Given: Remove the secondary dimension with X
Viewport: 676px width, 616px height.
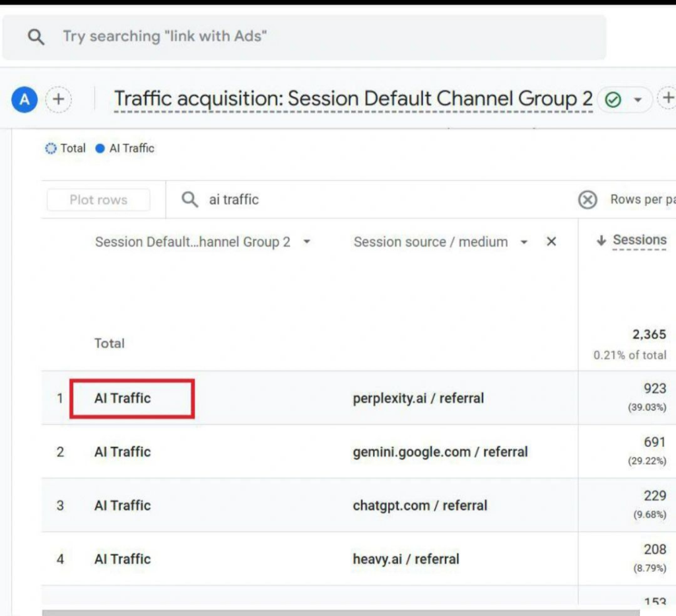Looking at the screenshot, I should click(551, 242).
